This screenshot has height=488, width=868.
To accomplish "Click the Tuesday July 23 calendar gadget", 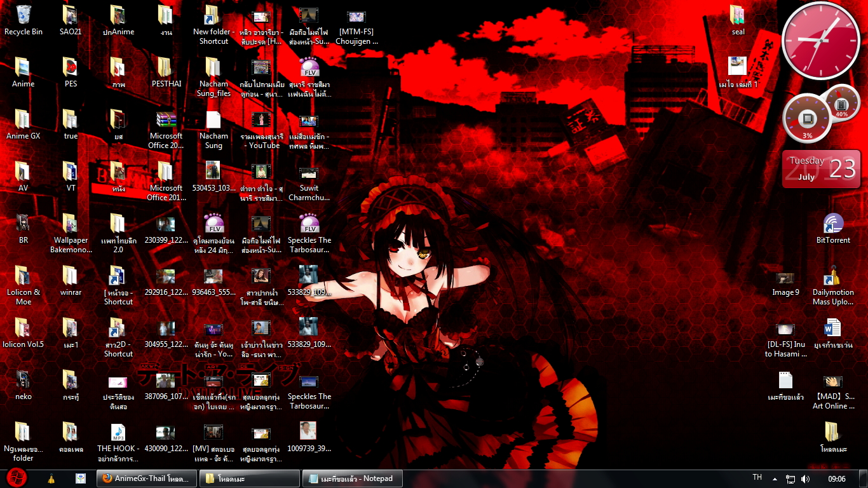I will (821, 169).
